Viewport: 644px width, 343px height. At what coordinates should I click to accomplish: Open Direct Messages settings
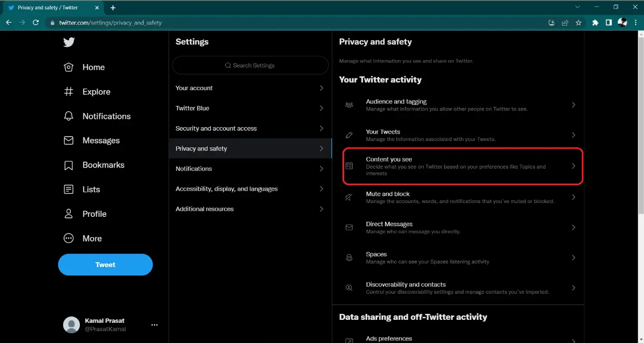coord(458,228)
